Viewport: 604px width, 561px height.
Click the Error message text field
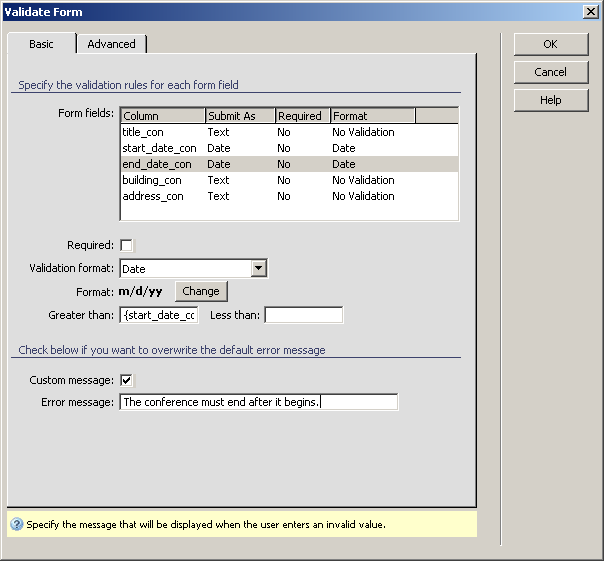click(258, 402)
